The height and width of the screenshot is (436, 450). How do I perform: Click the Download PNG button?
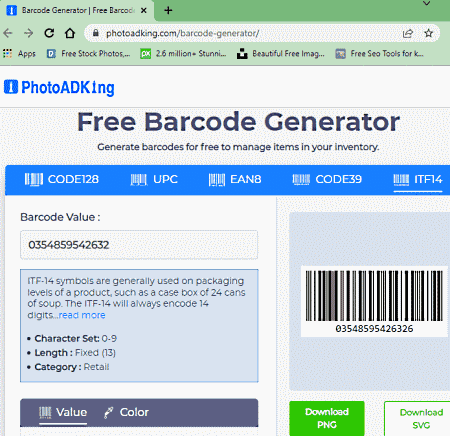tap(327, 418)
